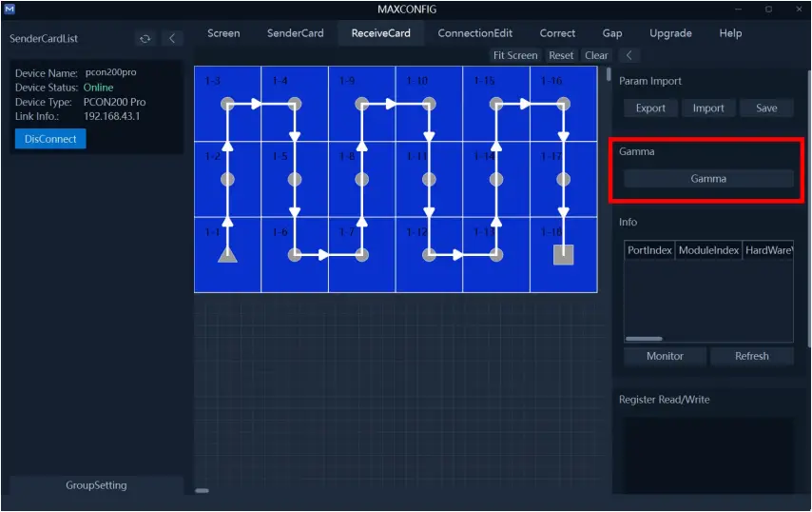Click the canvas horizontal scrollbar thumb
Screen dimensions: 812x512
(x=202, y=490)
